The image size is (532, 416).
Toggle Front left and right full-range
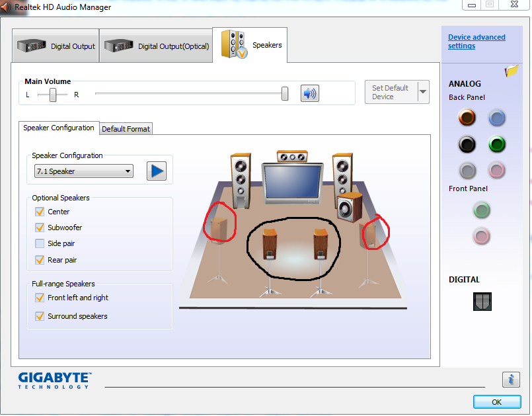[x=40, y=298]
